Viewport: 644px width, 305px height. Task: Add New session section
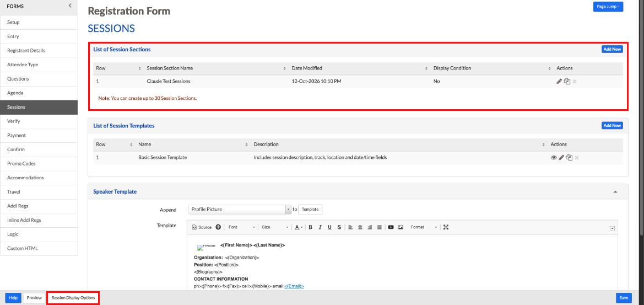(612, 49)
